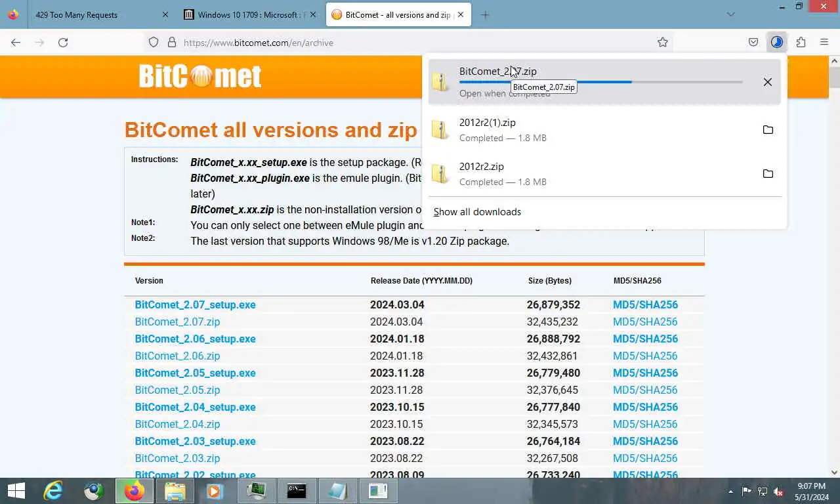Switch to the Windows 10 1709 tab

tap(251, 14)
